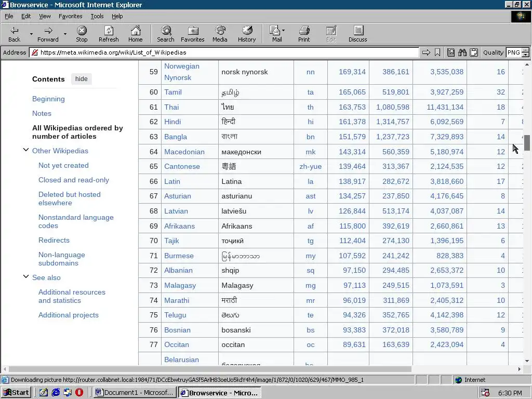The height and width of the screenshot is (399, 532).
Task: Click the horizontal scrollbar right arrow
Action: (520, 369)
